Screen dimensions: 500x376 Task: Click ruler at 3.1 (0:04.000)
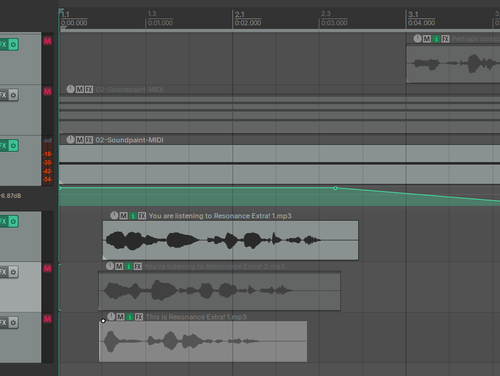[x=421, y=19]
